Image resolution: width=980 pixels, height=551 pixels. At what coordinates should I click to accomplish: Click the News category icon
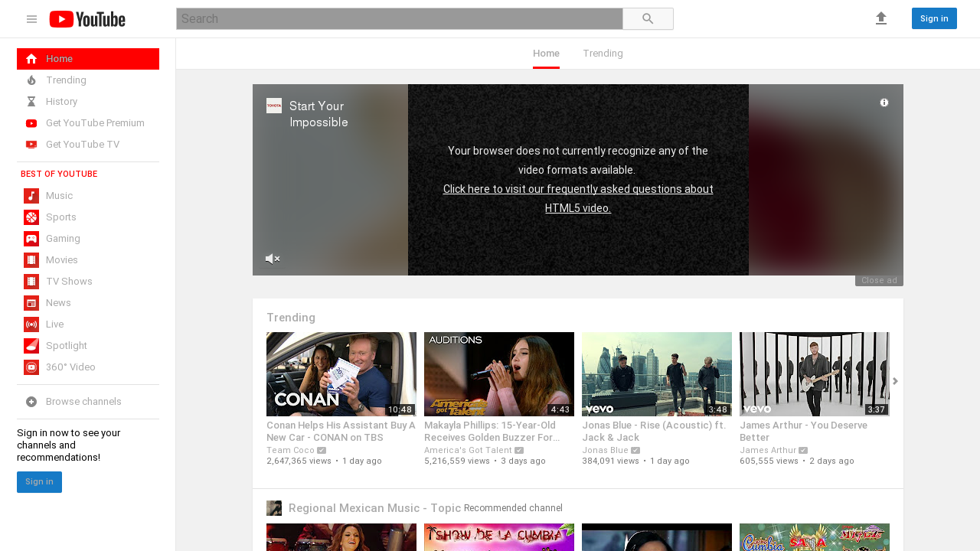[x=31, y=303]
